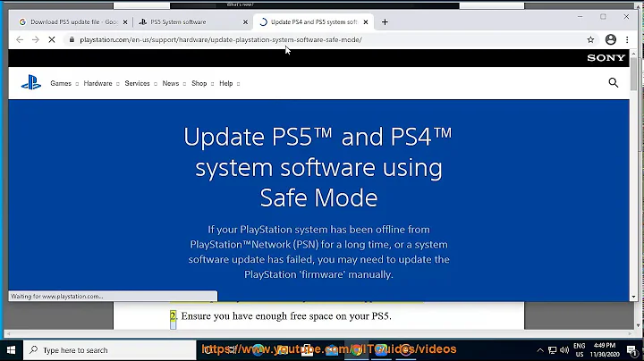This screenshot has width=644, height=361.
Task: Click the page scrollbar down arrow
Action: pos(633,297)
